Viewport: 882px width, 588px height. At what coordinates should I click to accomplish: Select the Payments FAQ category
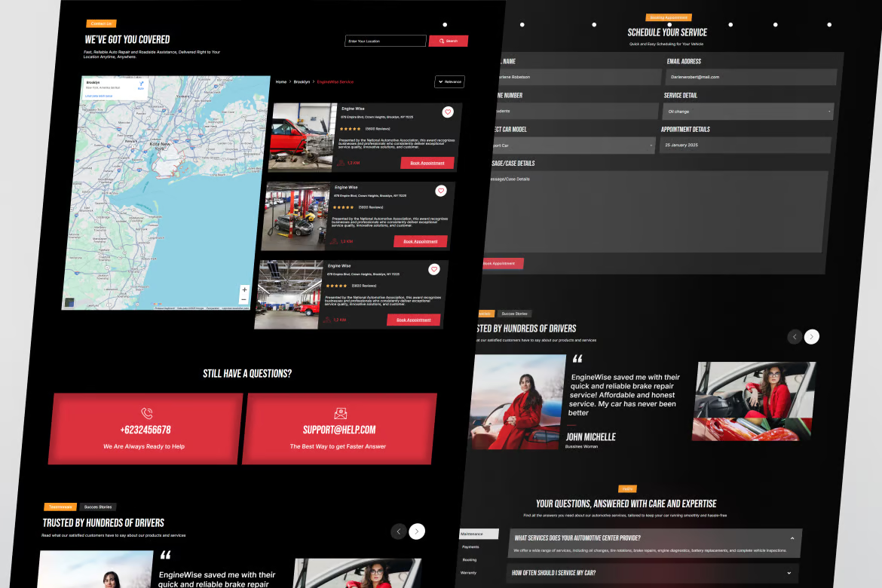tap(470, 547)
